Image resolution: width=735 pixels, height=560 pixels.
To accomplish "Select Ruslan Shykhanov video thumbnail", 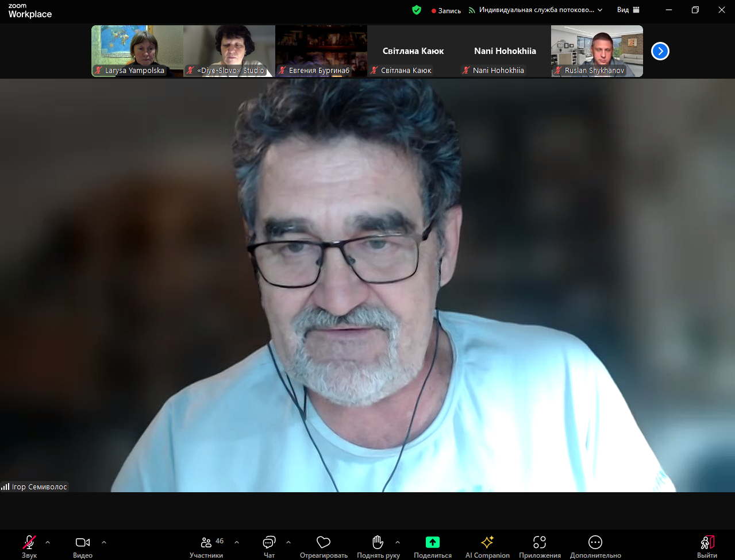I will (x=597, y=51).
